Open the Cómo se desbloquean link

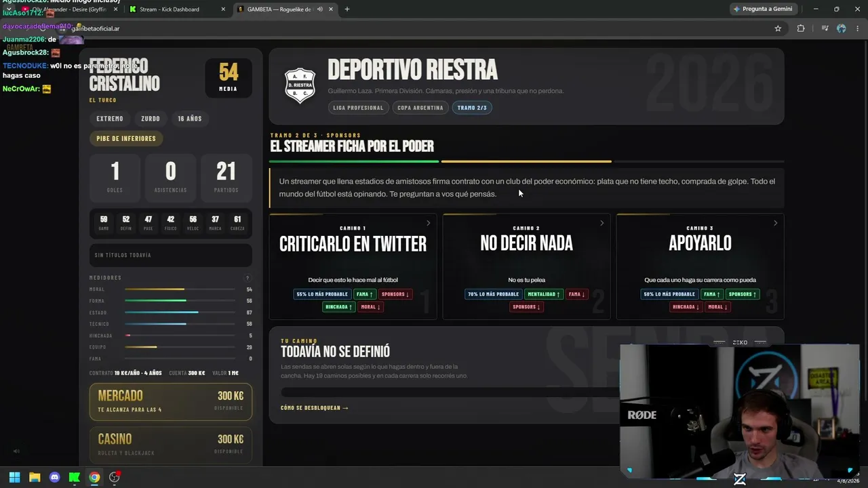coord(315,408)
